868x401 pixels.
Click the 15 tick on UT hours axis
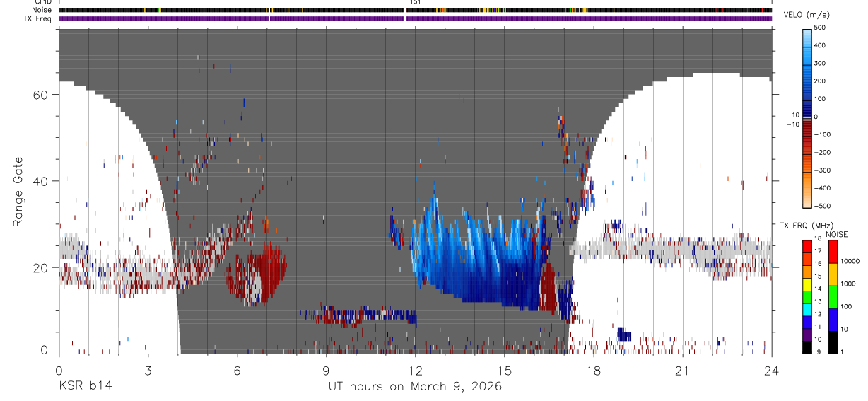[505, 370]
